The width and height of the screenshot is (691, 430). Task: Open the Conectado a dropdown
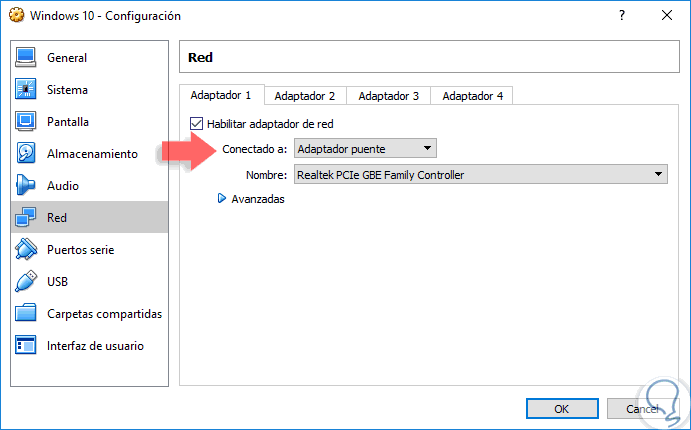(365, 149)
